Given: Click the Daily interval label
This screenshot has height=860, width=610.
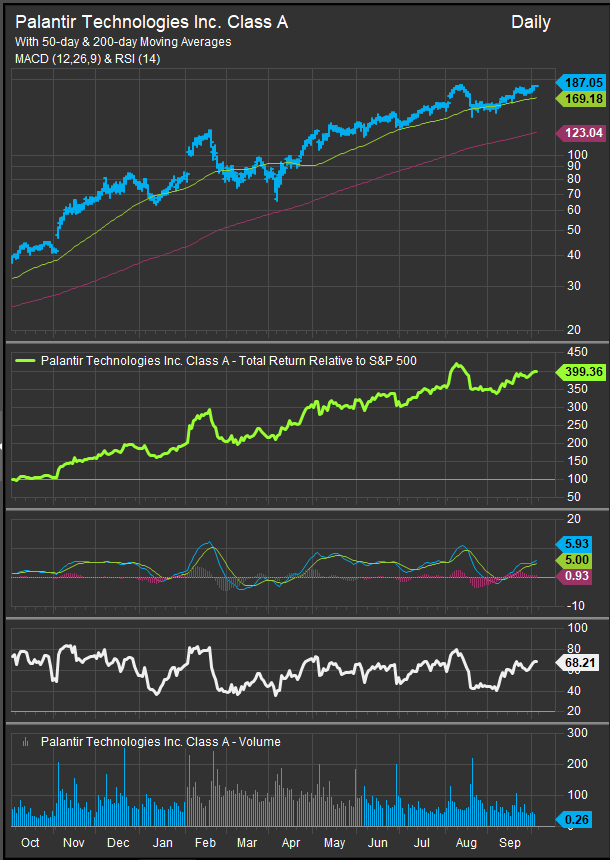Looking at the screenshot, I should tap(530, 22).
